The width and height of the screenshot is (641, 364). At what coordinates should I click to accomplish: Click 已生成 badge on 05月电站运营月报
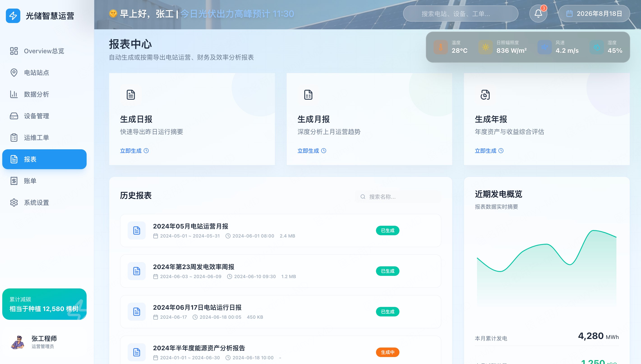pyautogui.click(x=387, y=230)
